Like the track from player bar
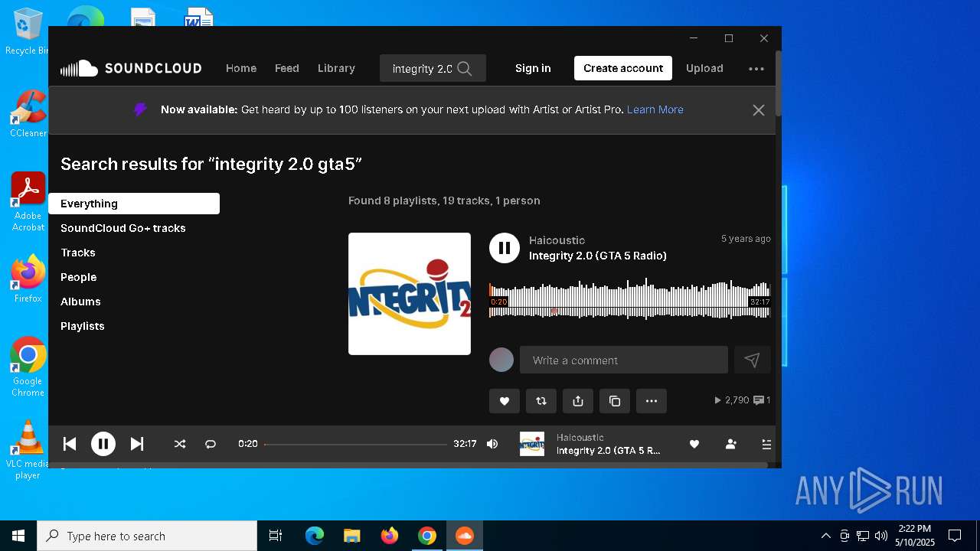 pos(694,444)
